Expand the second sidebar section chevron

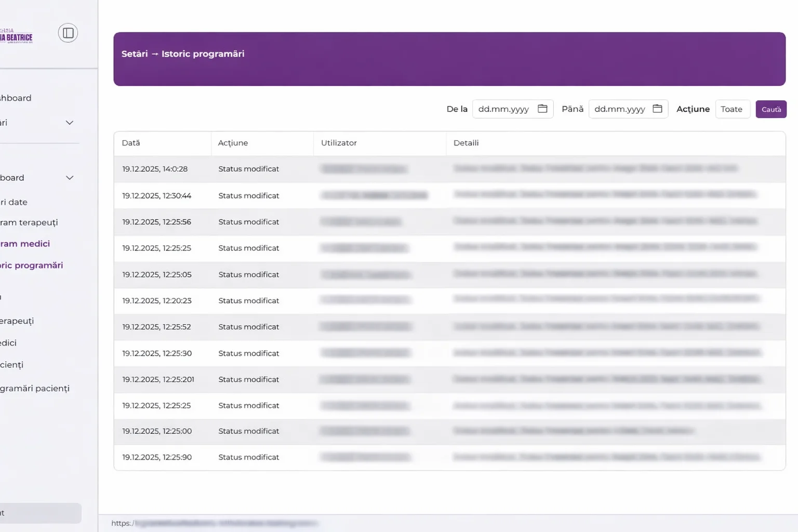coord(70,178)
